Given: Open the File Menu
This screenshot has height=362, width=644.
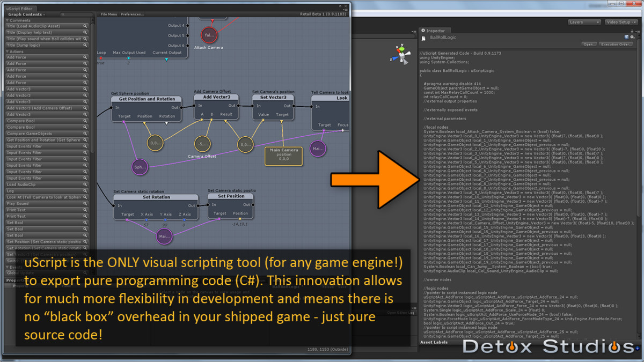Looking at the screenshot, I should click(x=109, y=14).
